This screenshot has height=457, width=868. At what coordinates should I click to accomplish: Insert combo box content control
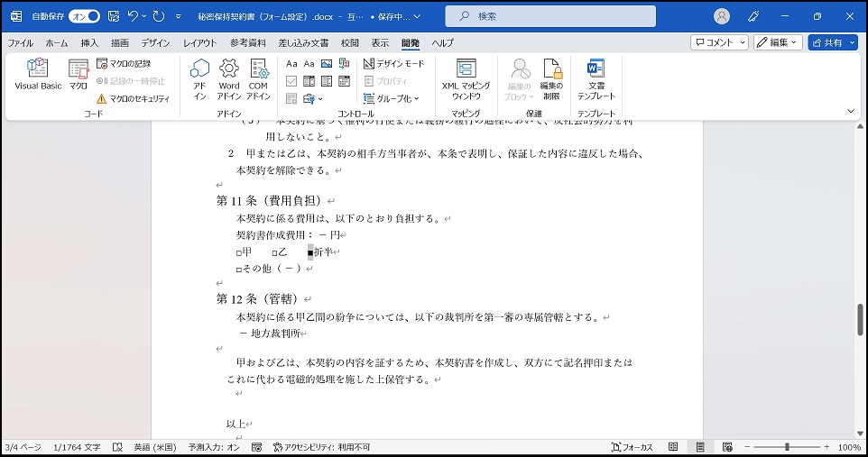click(309, 81)
